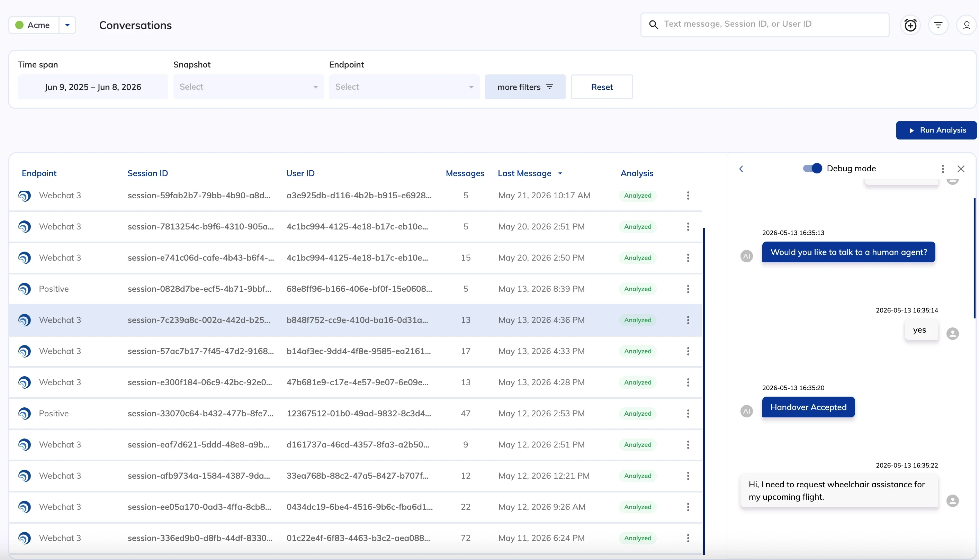The height and width of the screenshot is (560, 979).
Task: Open row menu for session-7813254c
Action: [x=688, y=227]
